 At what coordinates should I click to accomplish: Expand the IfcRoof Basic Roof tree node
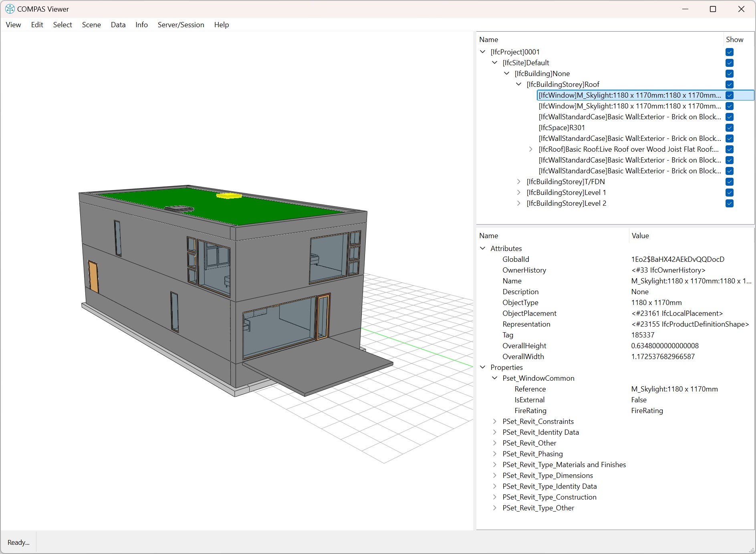click(531, 149)
